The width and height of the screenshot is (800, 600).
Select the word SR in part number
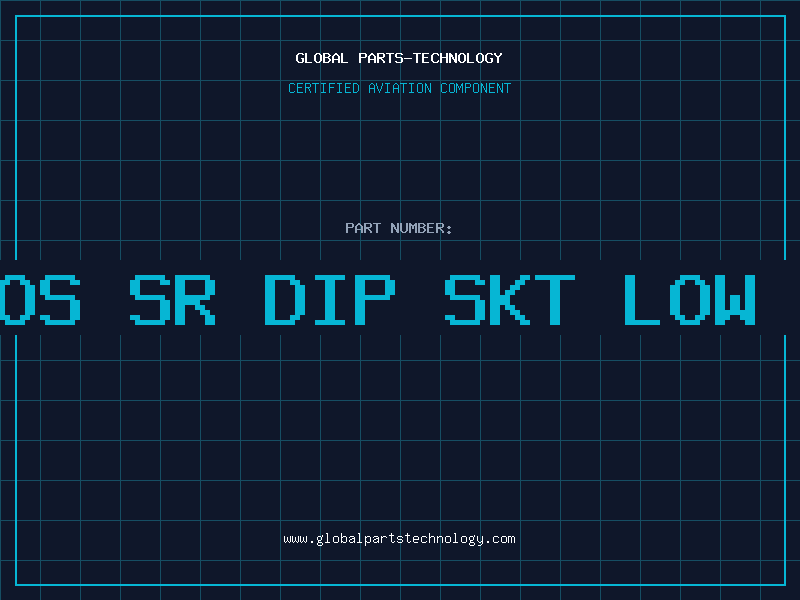coord(172,299)
